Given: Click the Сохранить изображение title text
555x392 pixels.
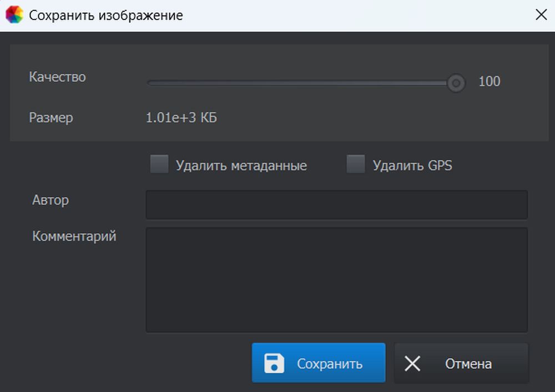Looking at the screenshot, I should pos(107,15).
